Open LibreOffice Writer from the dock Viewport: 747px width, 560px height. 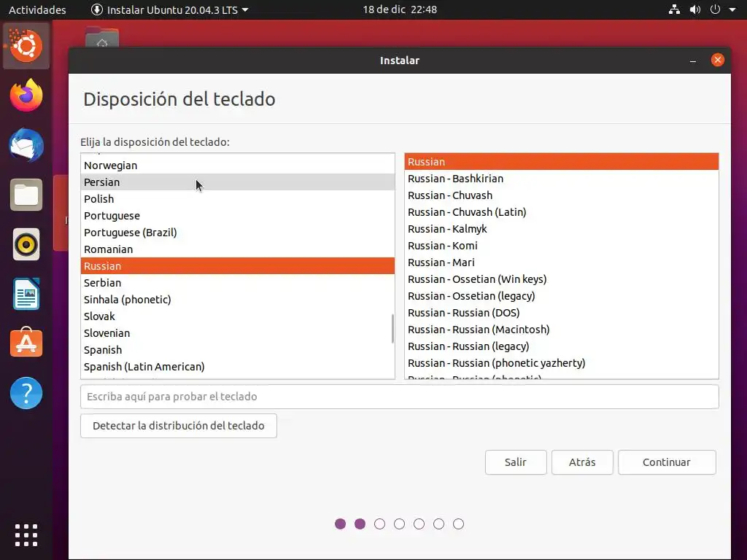[26, 294]
